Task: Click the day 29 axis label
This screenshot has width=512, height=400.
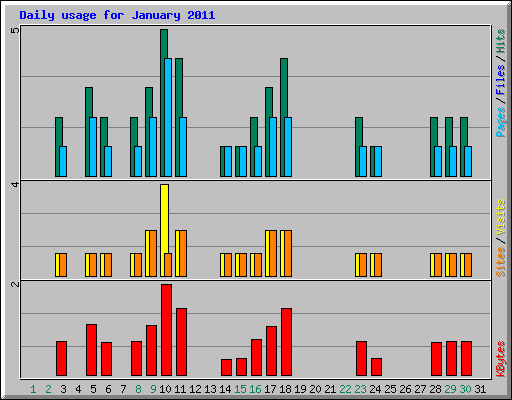Action: [450, 389]
